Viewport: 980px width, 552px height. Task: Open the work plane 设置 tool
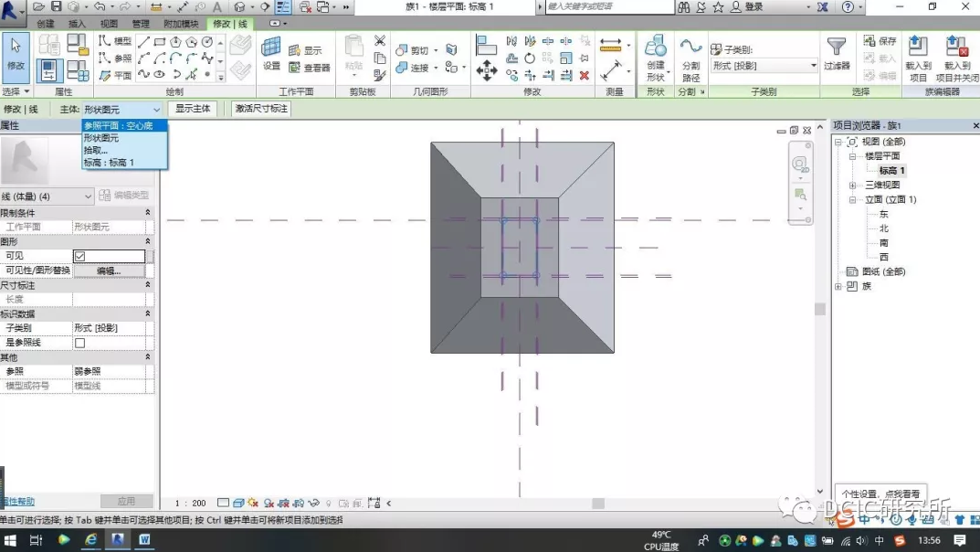coord(271,54)
